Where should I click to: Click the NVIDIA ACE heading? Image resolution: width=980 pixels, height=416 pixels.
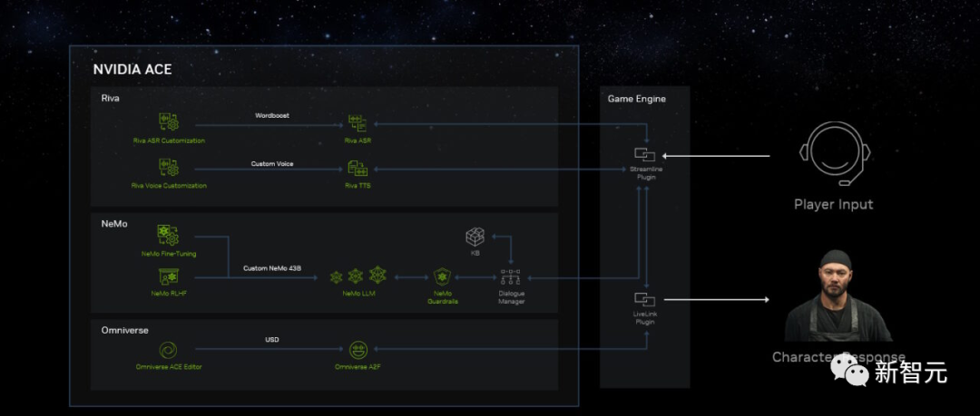(132, 70)
